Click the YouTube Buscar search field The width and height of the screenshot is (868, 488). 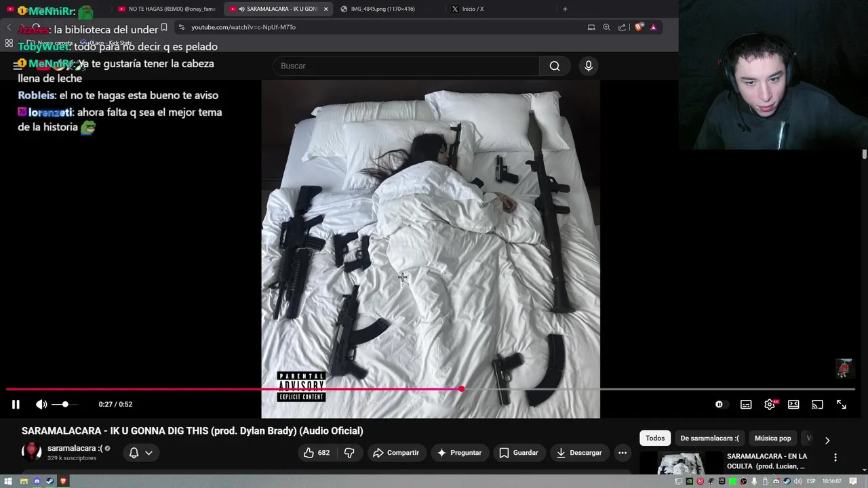(406, 66)
